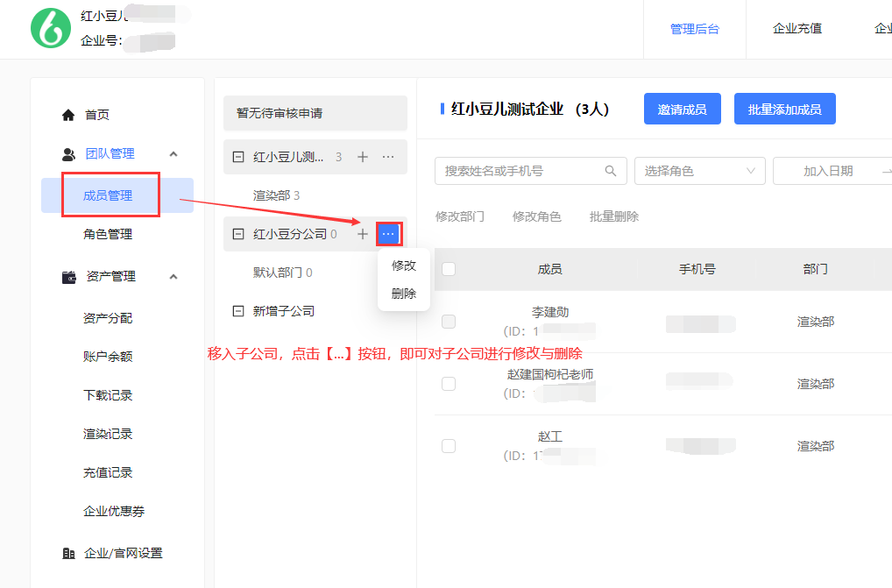Open 企业/官网设置 in the sidebar

[124, 553]
